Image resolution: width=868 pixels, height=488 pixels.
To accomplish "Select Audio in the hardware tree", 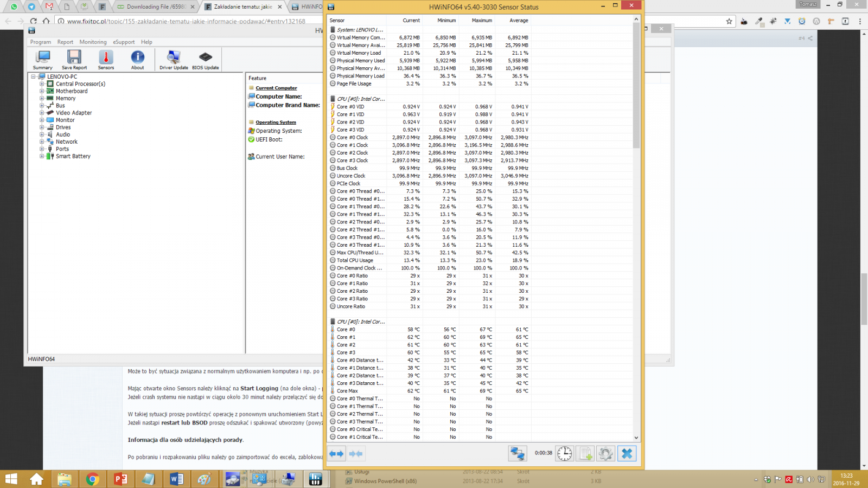I will tap(63, 134).
